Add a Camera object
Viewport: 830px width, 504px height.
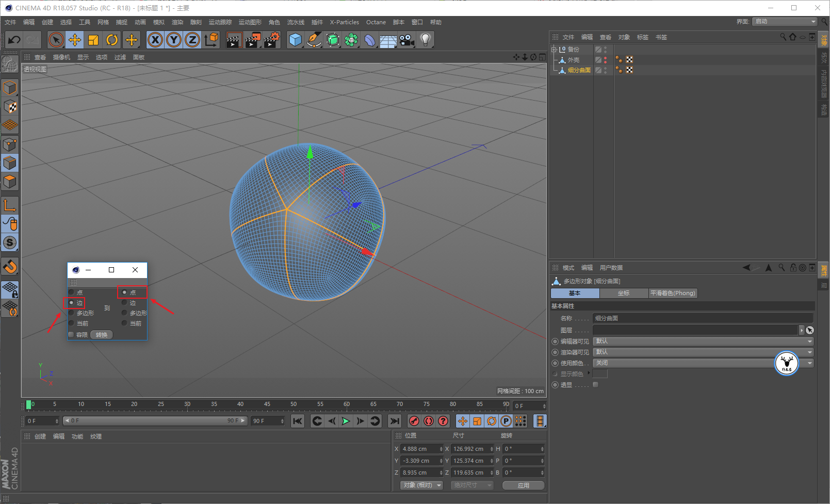point(407,40)
